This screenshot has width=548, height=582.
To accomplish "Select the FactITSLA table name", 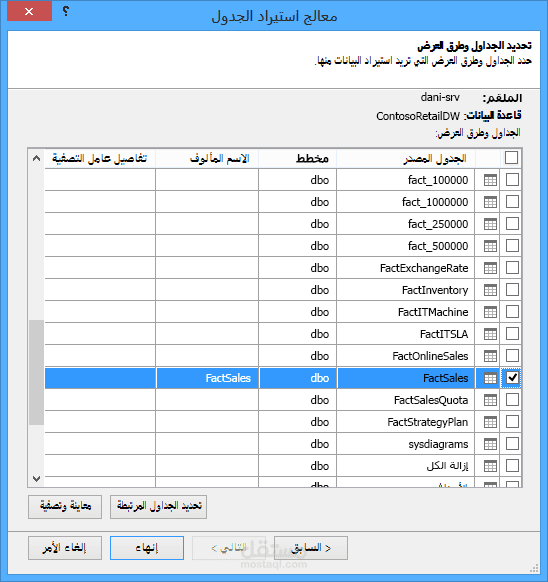I will 444,334.
